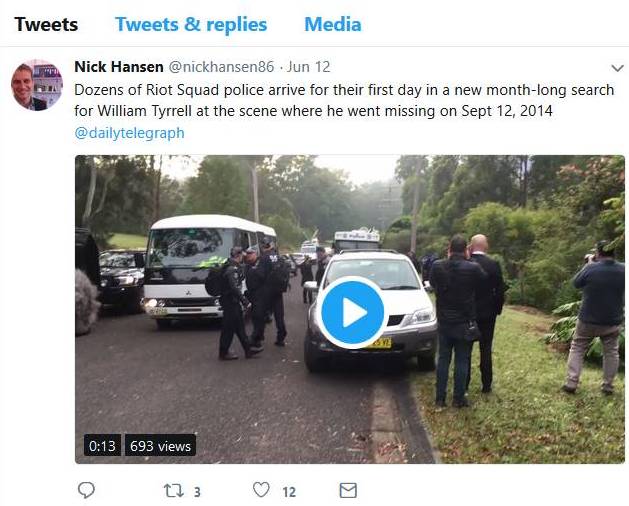This screenshot has width=629, height=506.
Task: Open Nick Hansen's profile avatar
Action: pyautogui.click(x=37, y=84)
